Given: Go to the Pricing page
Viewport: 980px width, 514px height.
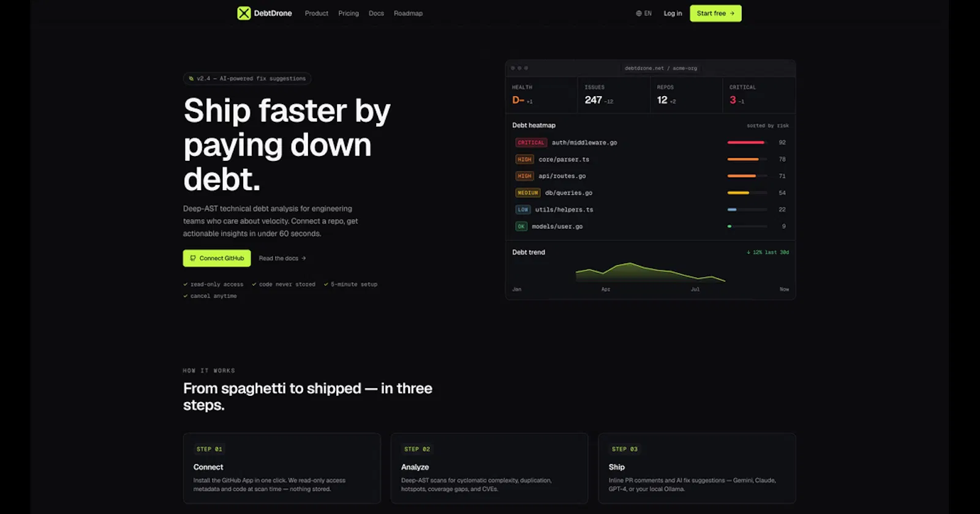Looking at the screenshot, I should 349,13.
